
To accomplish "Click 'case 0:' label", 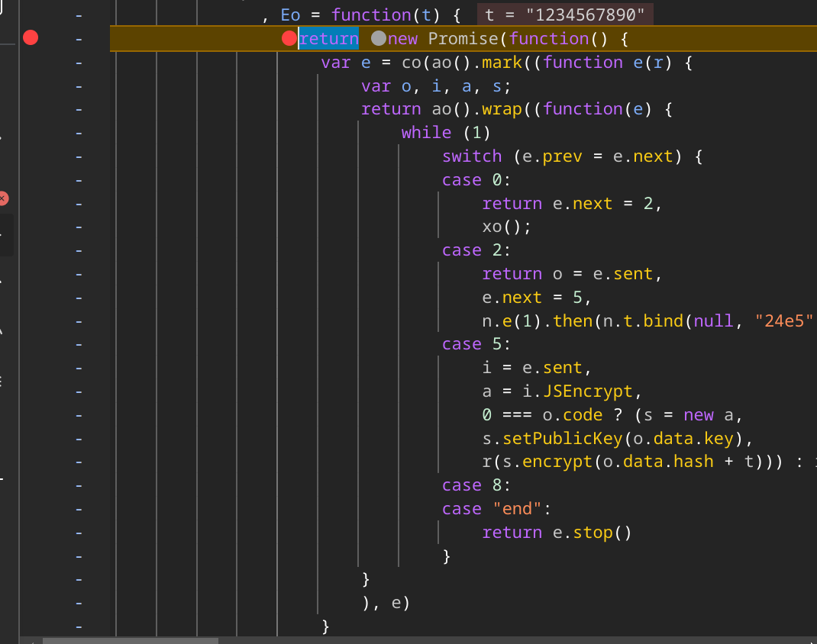I will point(476,180).
